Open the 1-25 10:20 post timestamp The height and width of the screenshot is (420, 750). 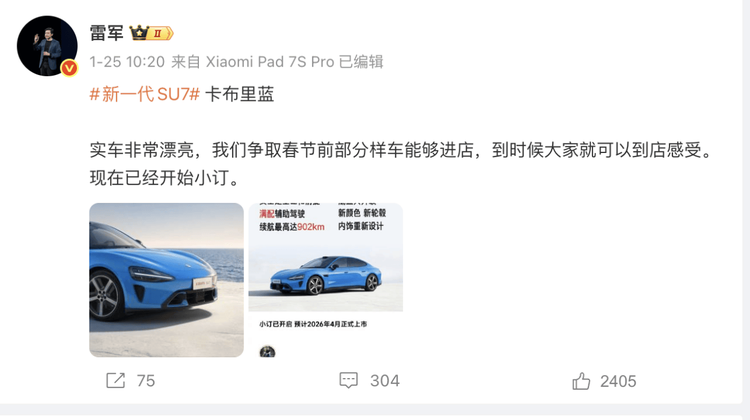click(x=127, y=62)
